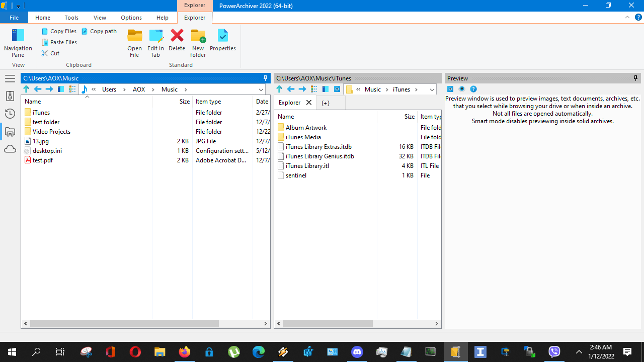
Task: Click the iTunes pane horizontal scrollbar thumb
Action: 328,324
